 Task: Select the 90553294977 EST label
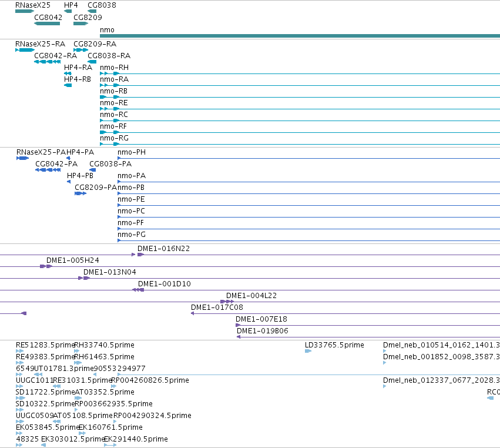click(x=120, y=369)
